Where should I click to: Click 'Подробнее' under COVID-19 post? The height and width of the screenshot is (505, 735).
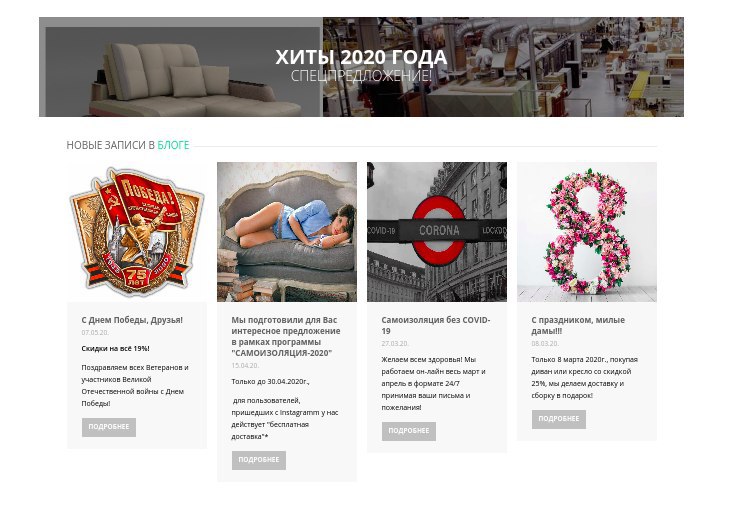click(x=409, y=431)
